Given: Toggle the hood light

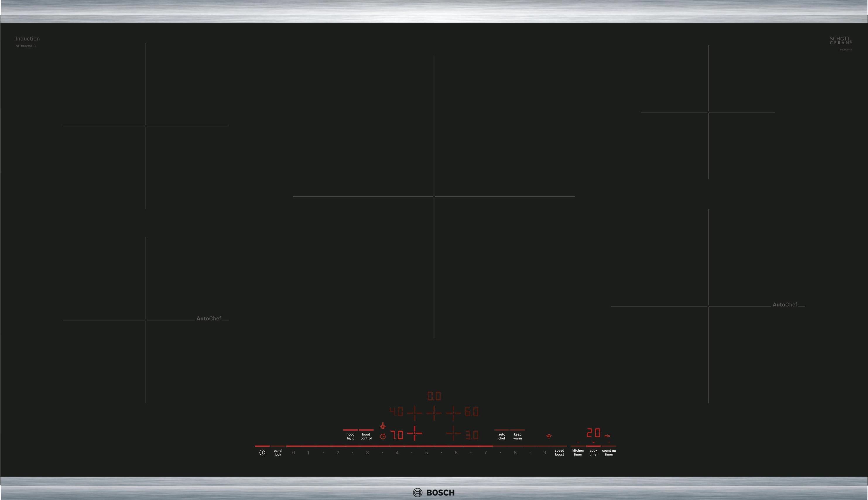Looking at the screenshot, I should point(350,436).
